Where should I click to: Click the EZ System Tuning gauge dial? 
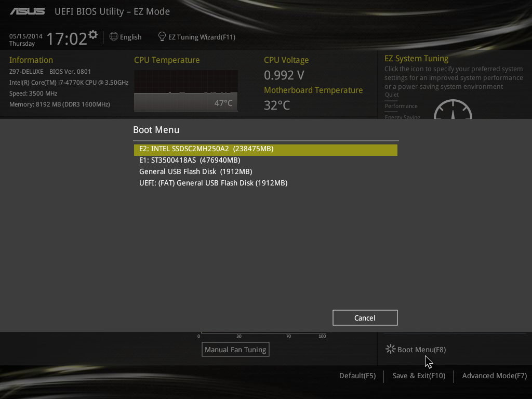click(453, 109)
